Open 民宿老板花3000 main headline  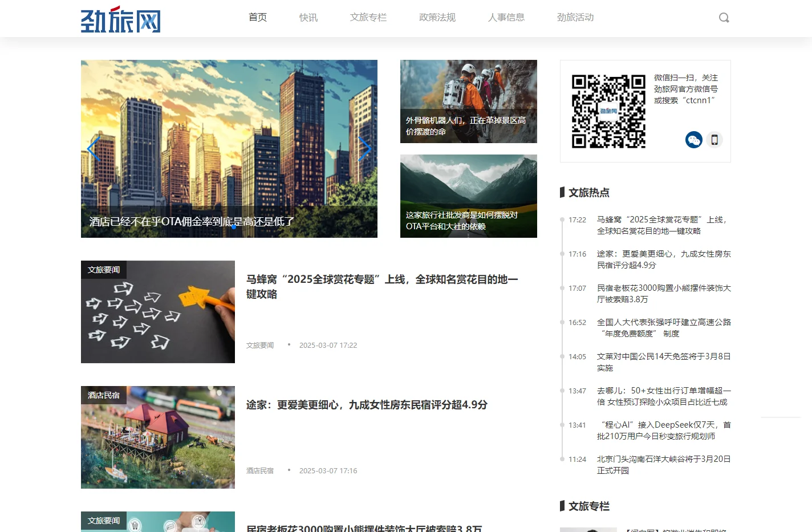point(364,528)
